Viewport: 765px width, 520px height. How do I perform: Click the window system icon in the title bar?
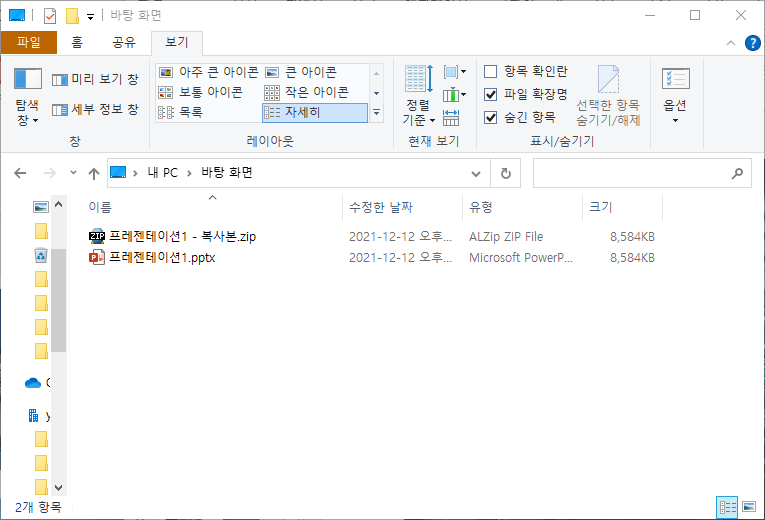(17, 16)
